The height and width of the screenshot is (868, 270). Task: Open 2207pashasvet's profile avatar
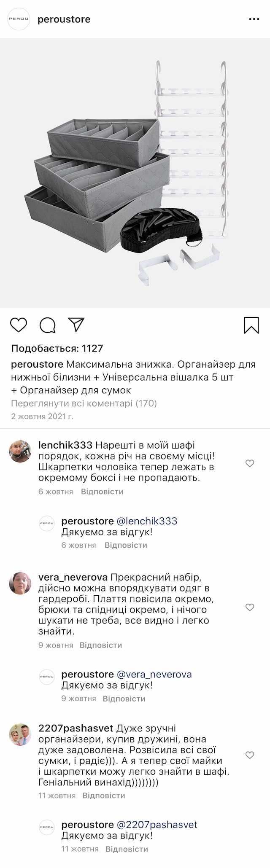(20, 734)
